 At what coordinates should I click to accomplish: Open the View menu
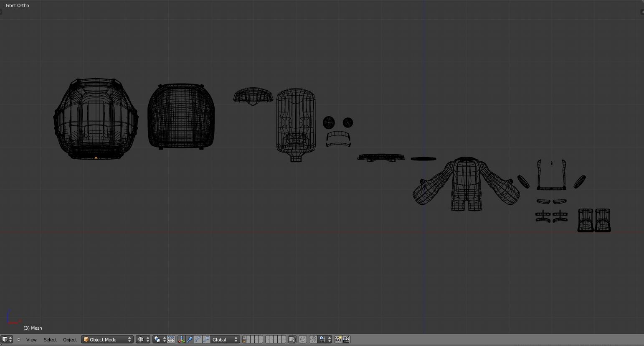tap(31, 340)
